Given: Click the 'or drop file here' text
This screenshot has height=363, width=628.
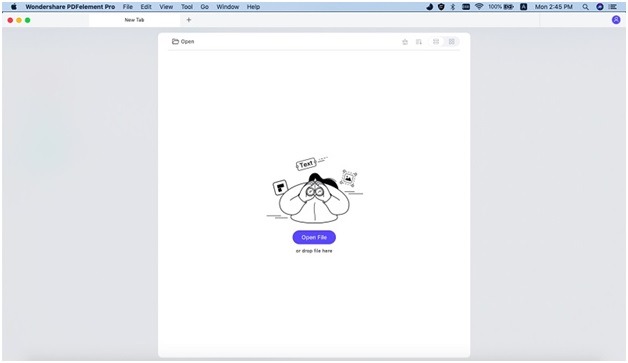Looking at the screenshot, I should [314, 251].
